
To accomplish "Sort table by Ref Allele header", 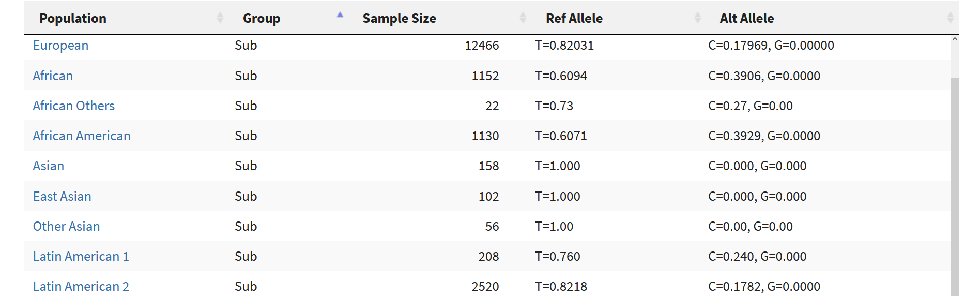I will (x=574, y=18).
